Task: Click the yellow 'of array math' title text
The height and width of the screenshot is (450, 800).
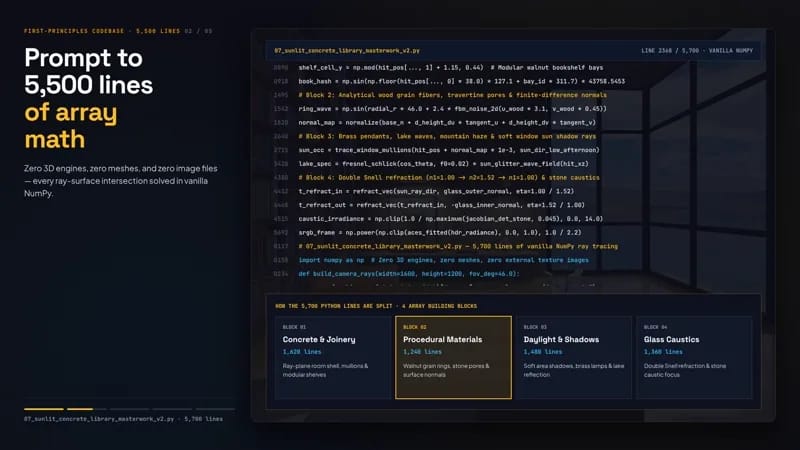Action: coord(71,126)
